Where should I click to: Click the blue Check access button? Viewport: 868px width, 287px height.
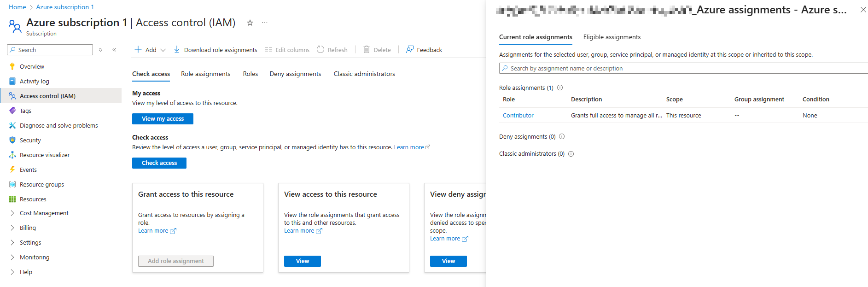click(x=159, y=163)
